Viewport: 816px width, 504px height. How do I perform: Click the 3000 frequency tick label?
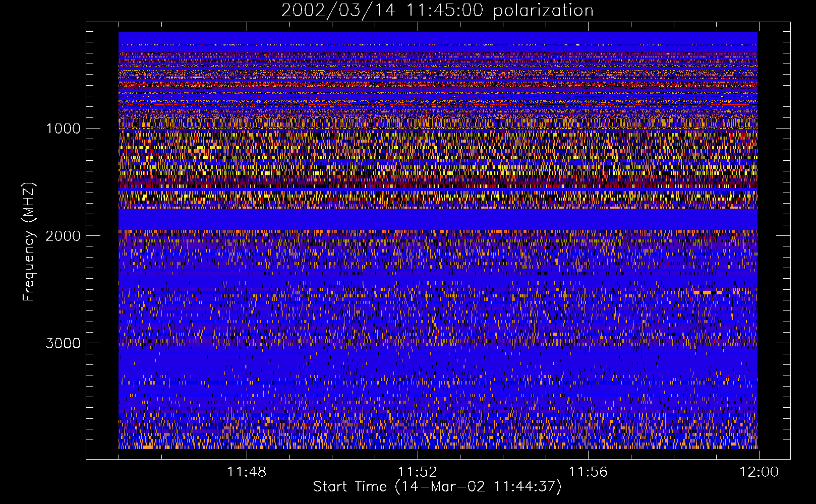click(x=63, y=343)
